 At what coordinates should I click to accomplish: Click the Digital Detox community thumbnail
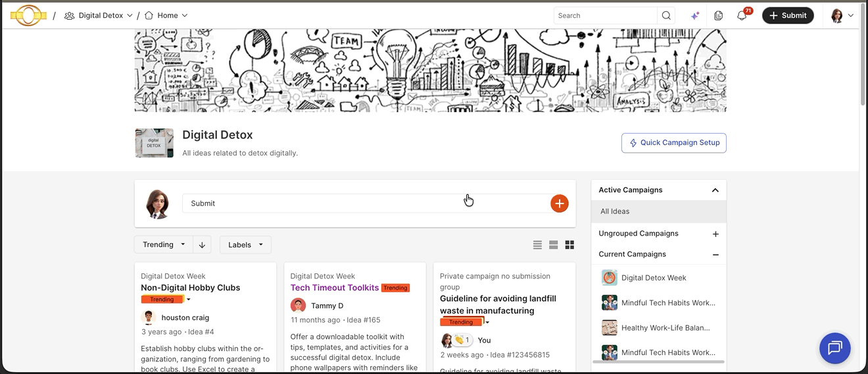155,143
